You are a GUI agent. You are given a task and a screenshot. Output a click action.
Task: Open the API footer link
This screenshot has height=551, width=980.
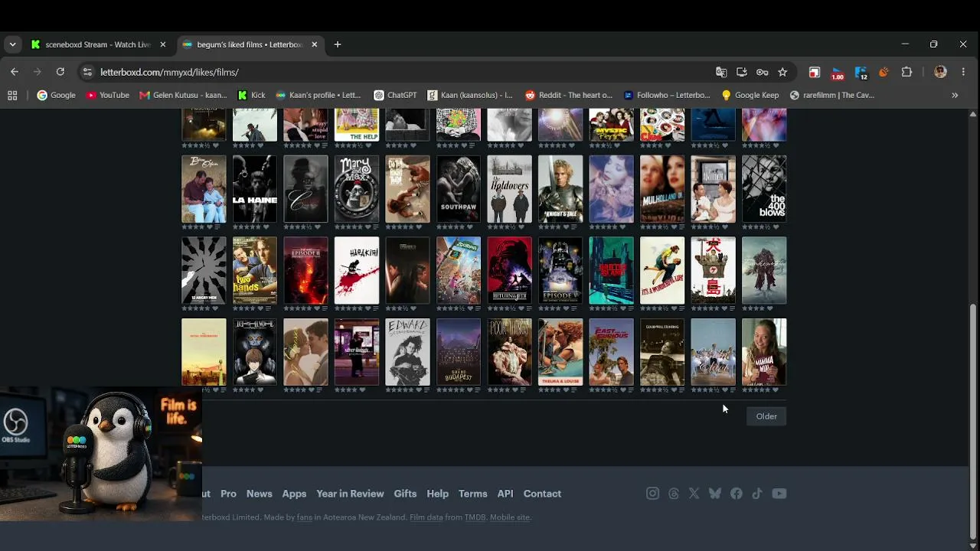coord(505,494)
